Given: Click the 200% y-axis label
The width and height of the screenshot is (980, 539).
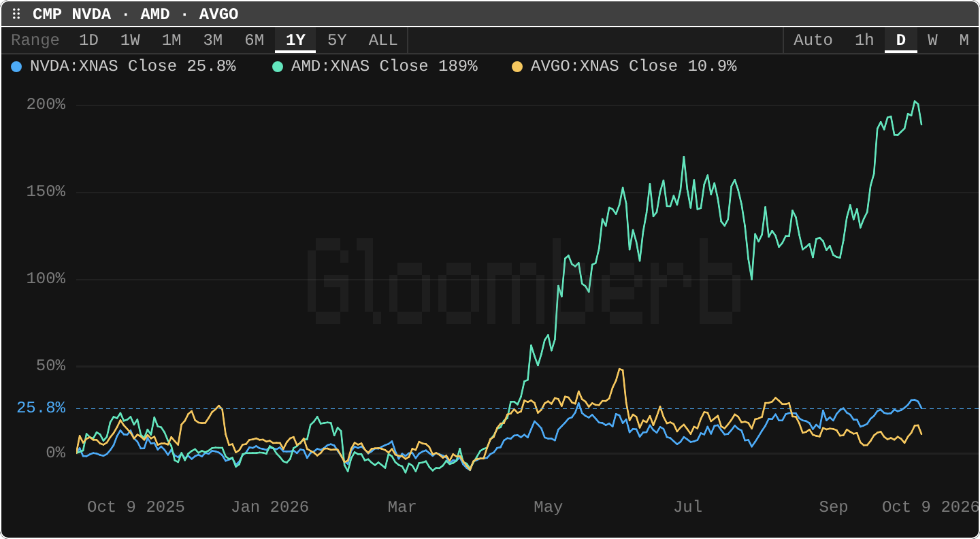Looking at the screenshot, I should 46,105.
